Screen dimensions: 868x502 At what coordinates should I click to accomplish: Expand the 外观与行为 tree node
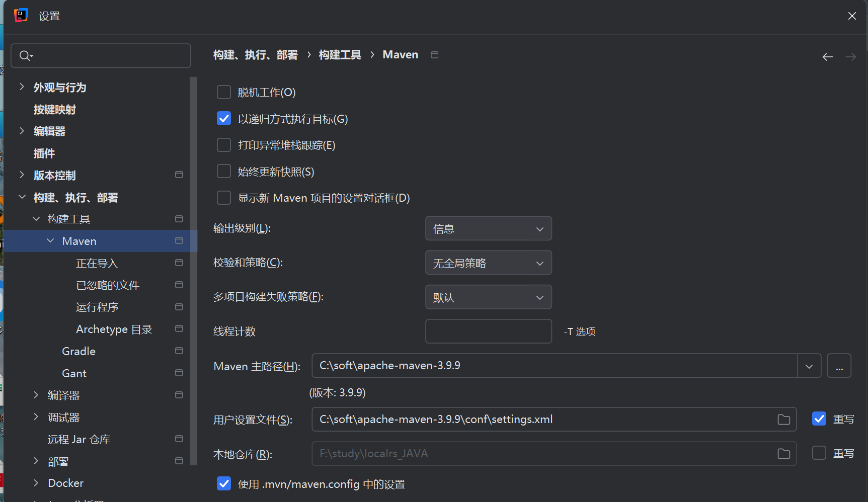pyautogui.click(x=22, y=87)
